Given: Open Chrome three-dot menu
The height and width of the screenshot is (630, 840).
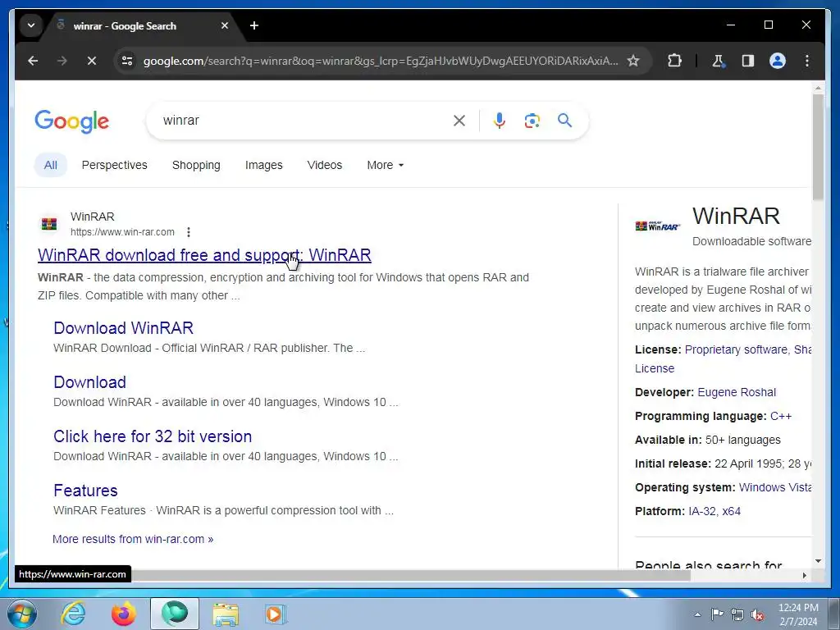Looking at the screenshot, I should 807,61.
